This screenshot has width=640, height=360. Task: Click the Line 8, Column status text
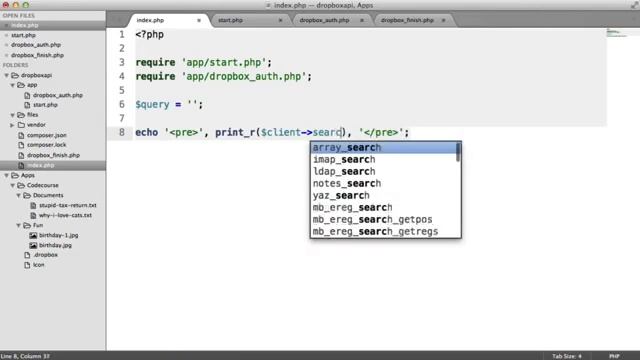(25, 356)
